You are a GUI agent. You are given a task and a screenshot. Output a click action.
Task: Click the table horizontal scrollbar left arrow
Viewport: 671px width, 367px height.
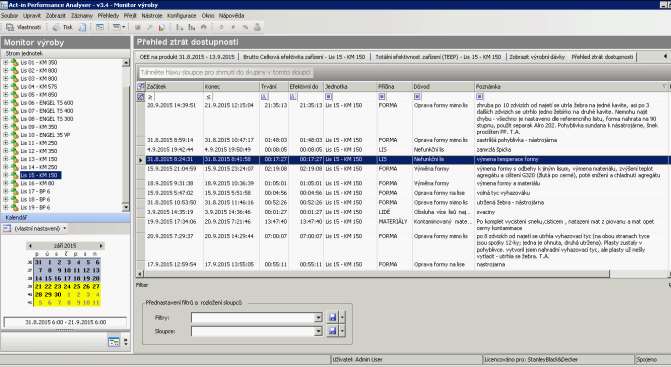pyautogui.click(x=140, y=274)
